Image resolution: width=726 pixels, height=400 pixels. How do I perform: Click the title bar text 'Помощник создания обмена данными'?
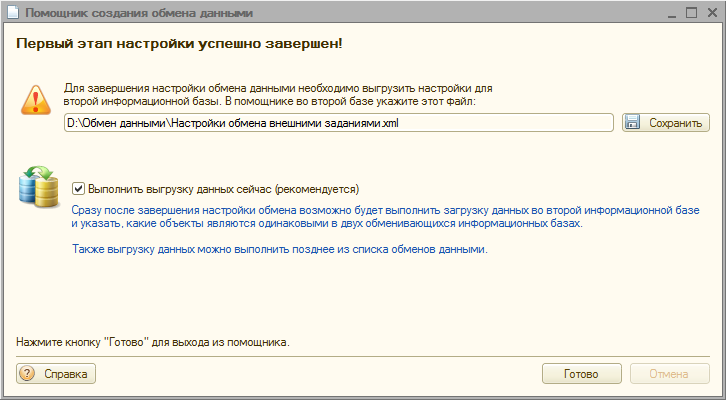pyautogui.click(x=138, y=14)
